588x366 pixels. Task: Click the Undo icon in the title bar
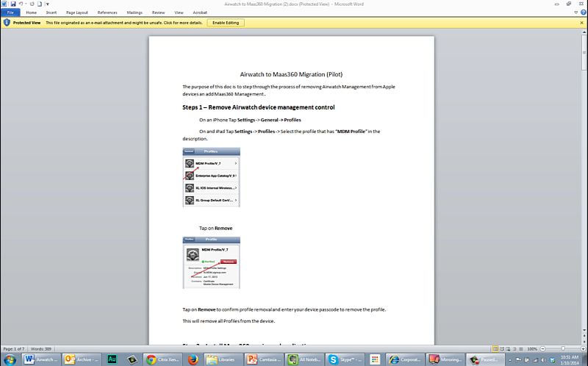pyautogui.click(x=21, y=4)
